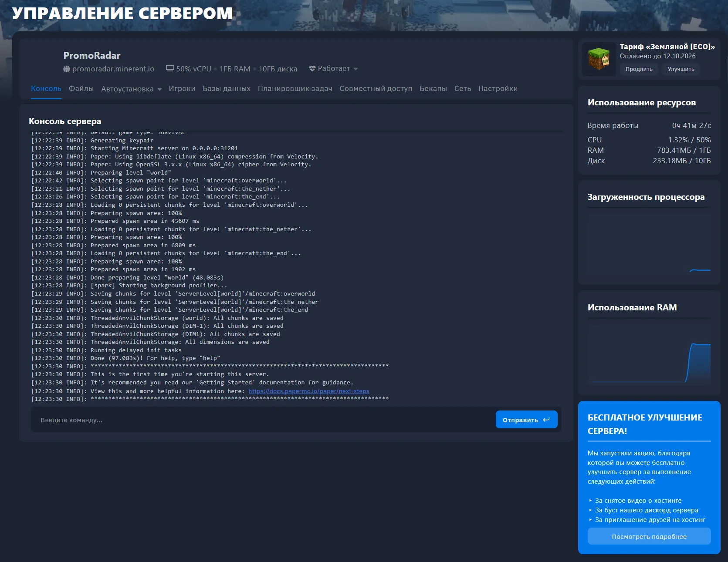Click the CPU value 1.32% / 50%
This screenshot has width=728, height=562.
pos(689,140)
